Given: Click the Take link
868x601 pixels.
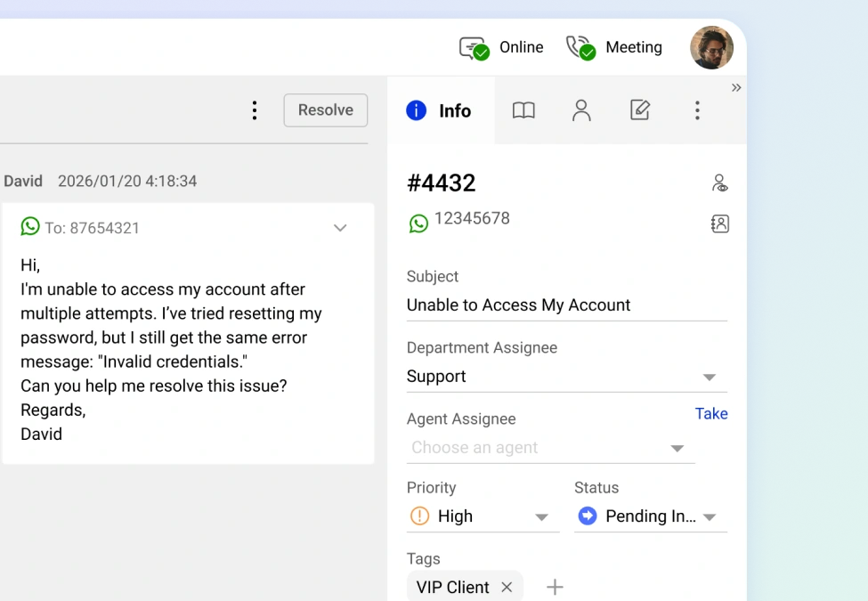Looking at the screenshot, I should [711, 413].
